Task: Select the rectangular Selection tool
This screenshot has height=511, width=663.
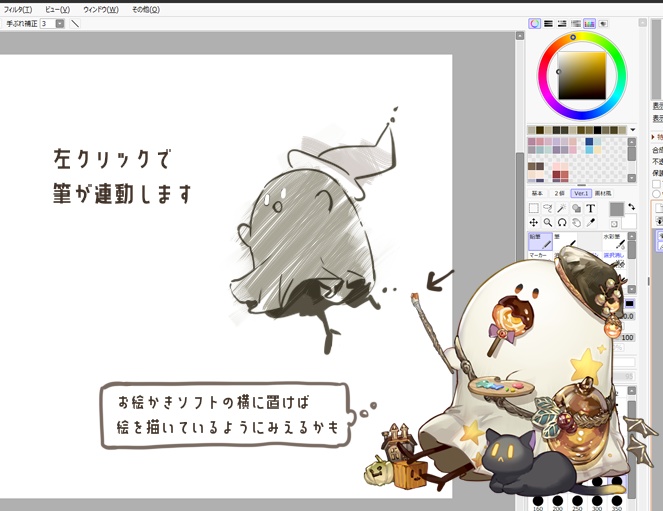Action: click(534, 208)
